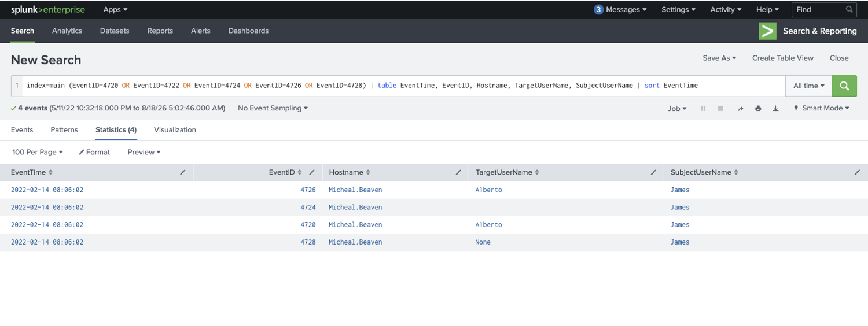Open the Settings dropdown

(678, 10)
